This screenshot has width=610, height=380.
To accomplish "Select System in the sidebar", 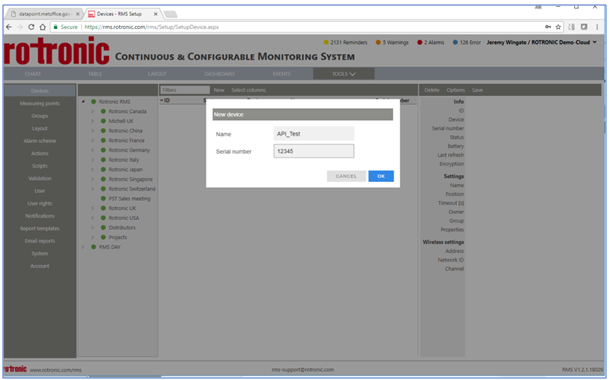I will tap(40, 253).
